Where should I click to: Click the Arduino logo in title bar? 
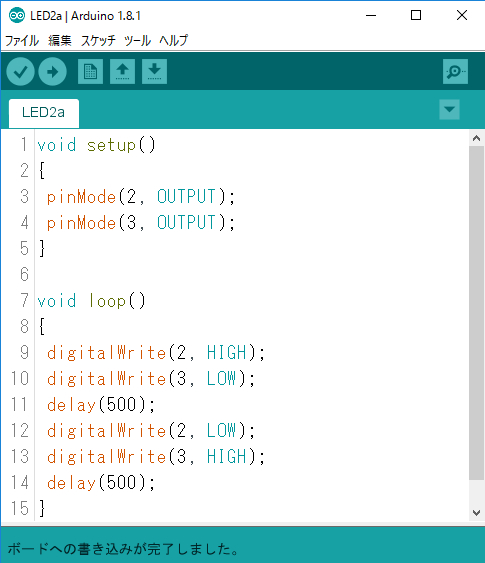pyautogui.click(x=17, y=15)
